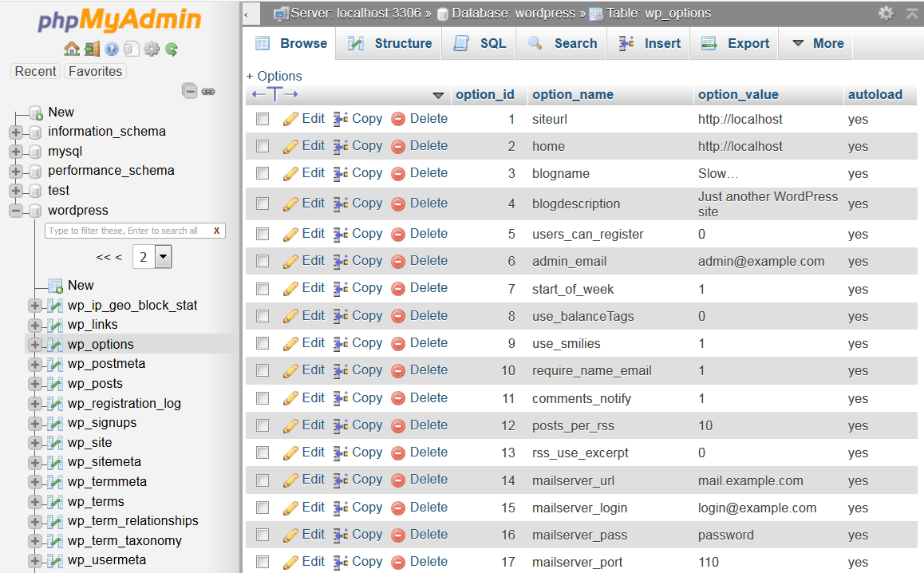
Task: Check the checkbox for home row
Action: point(263,146)
